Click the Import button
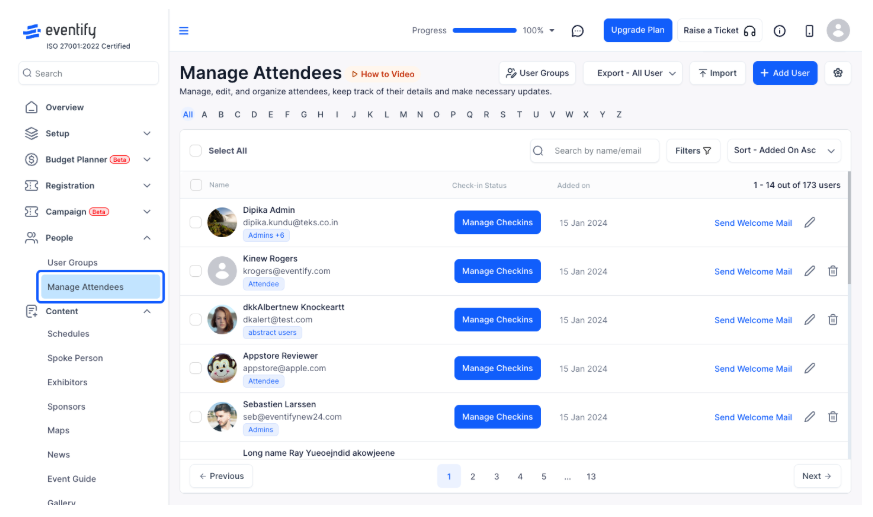 [717, 73]
